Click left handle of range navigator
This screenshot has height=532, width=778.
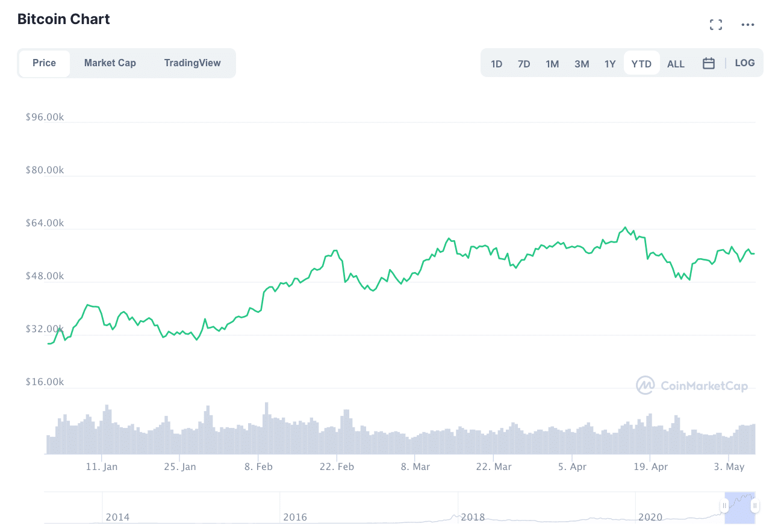click(724, 506)
